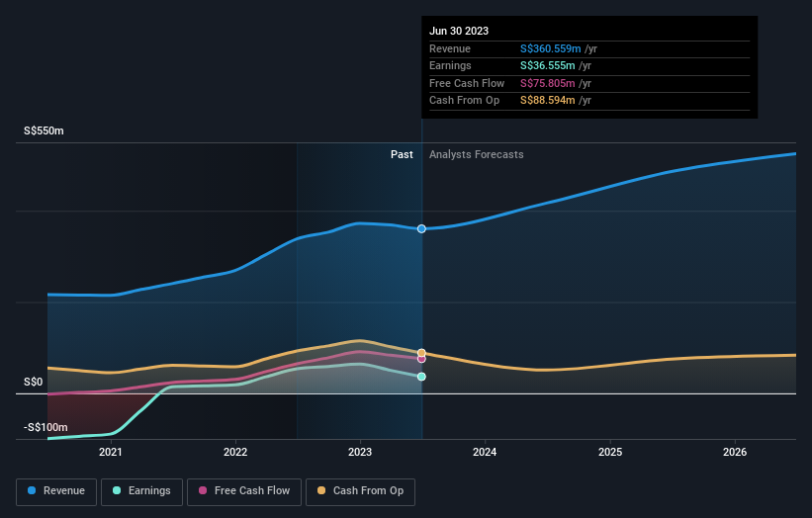Click the 2021 x-axis label
The height and width of the screenshot is (518, 812).
click(111, 452)
